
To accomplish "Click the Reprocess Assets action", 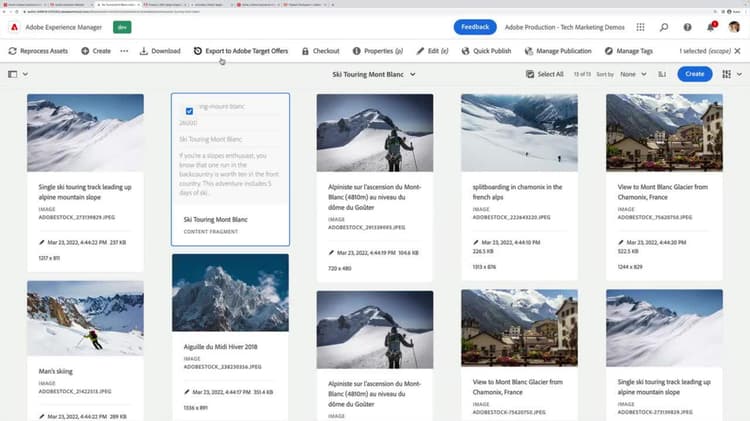I will (x=38, y=51).
